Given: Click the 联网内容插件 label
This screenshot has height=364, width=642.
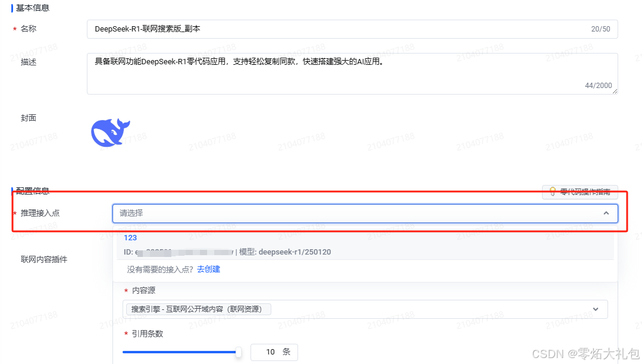Looking at the screenshot, I should [x=44, y=259].
